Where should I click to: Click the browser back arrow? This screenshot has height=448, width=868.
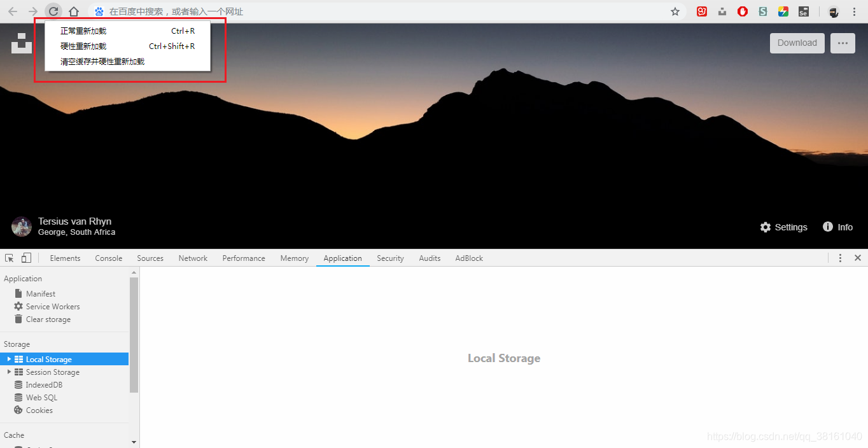tap(13, 11)
